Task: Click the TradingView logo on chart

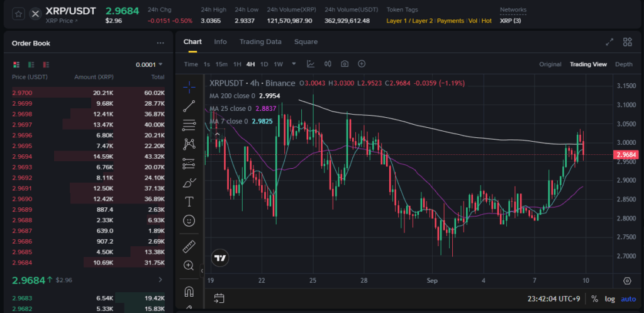Action: (219, 258)
